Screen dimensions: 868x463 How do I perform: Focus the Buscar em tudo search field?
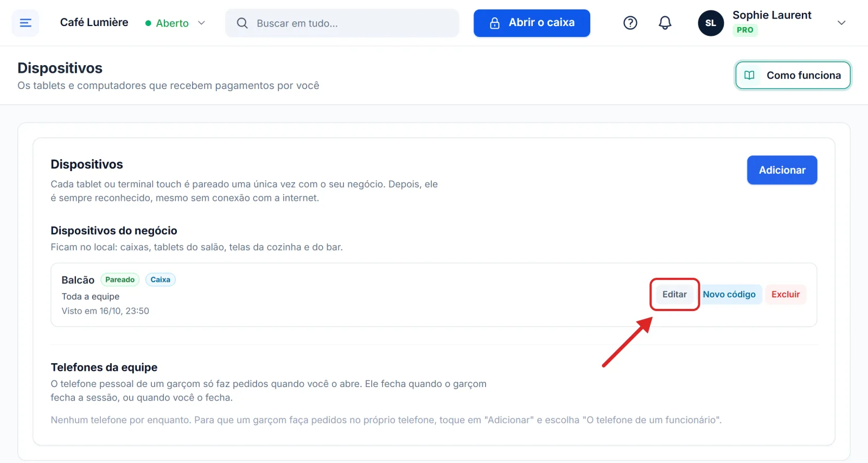342,23
